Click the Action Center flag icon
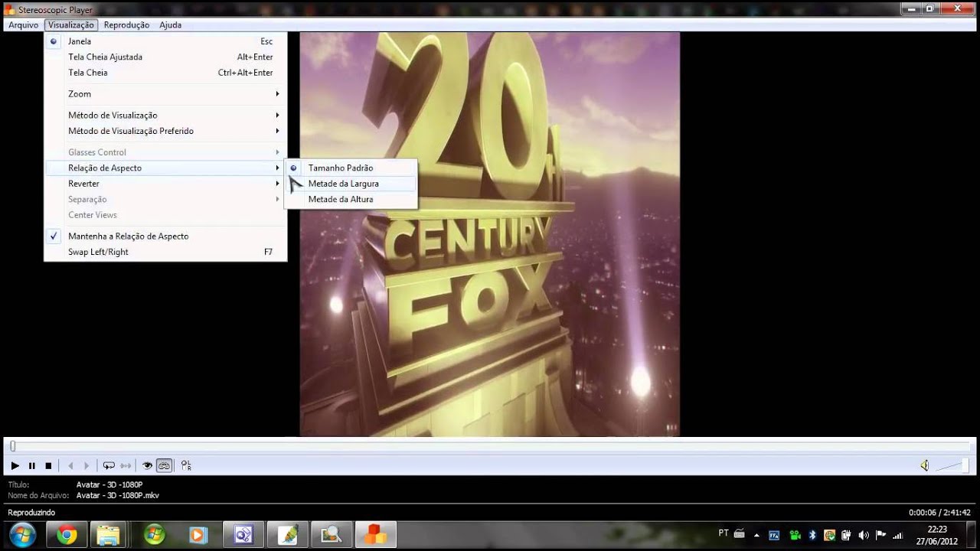This screenshot has width=980, height=551. pos(880,535)
